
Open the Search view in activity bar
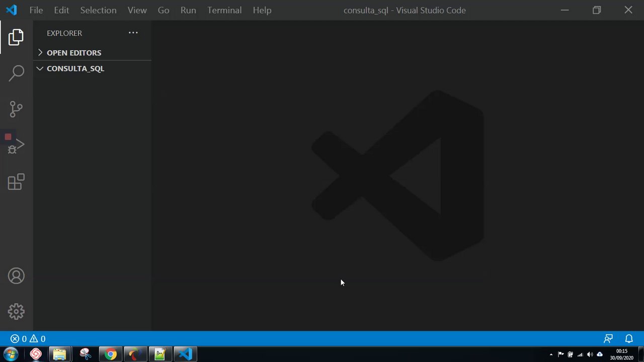coord(16,73)
